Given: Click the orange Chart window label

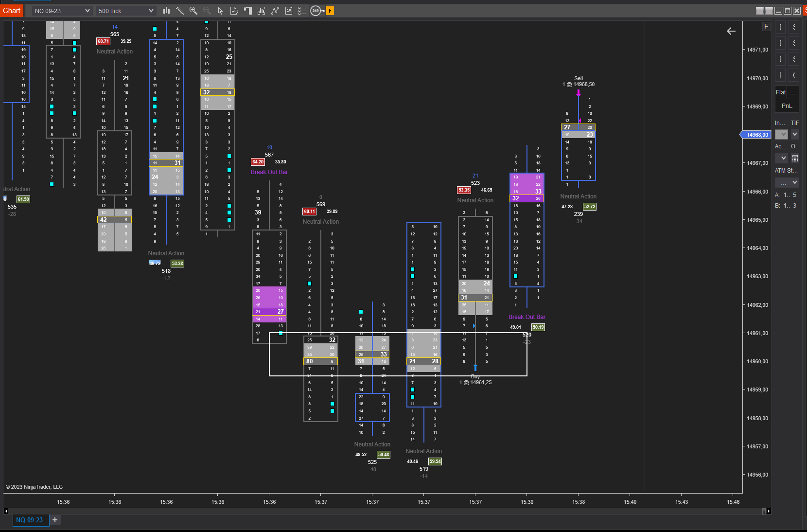Looking at the screenshot, I should [12, 11].
